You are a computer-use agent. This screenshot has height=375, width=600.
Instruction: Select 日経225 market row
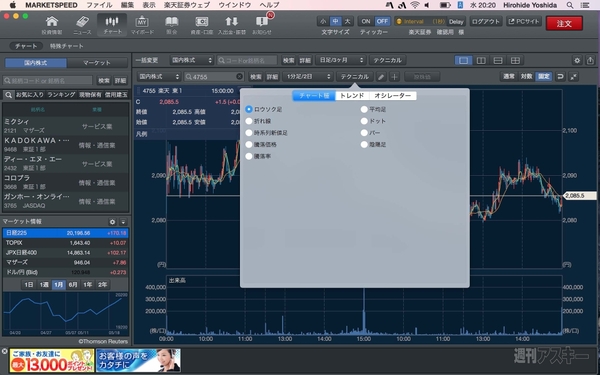[x=66, y=233]
